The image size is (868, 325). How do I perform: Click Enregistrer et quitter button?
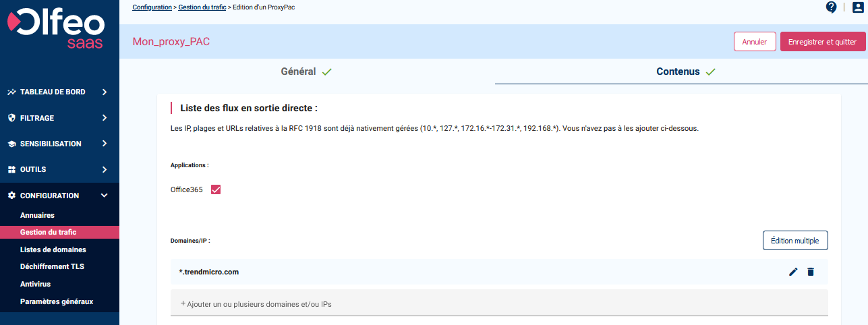[x=822, y=42]
